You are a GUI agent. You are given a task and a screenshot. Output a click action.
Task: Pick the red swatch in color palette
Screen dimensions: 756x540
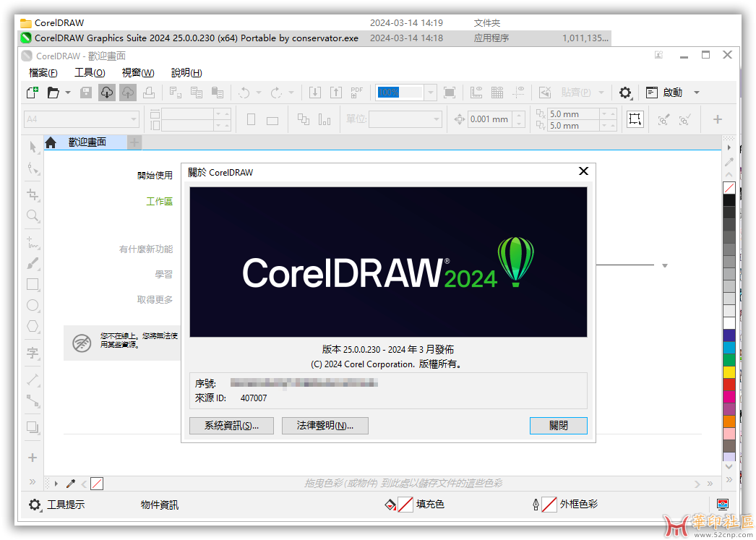tap(729, 385)
